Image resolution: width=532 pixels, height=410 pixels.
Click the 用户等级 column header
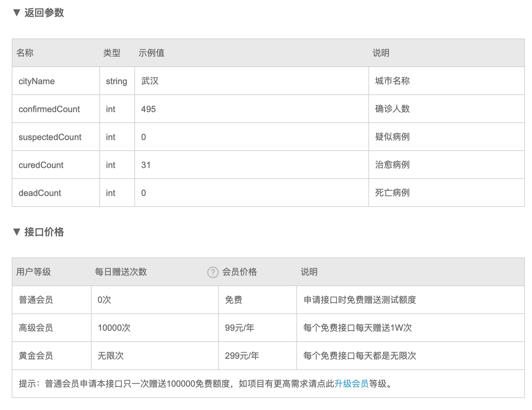tap(34, 272)
